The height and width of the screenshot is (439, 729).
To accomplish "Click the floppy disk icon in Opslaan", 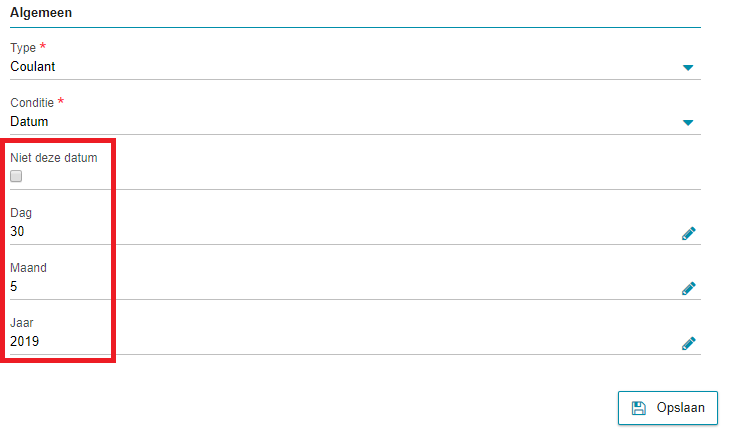I will (x=639, y=408).
